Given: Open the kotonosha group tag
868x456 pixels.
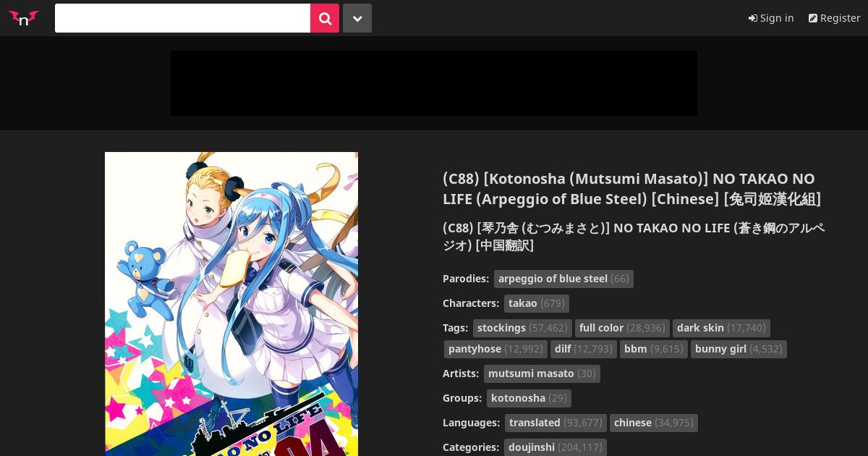Looking at the screenshot, I should click(529, 398).
